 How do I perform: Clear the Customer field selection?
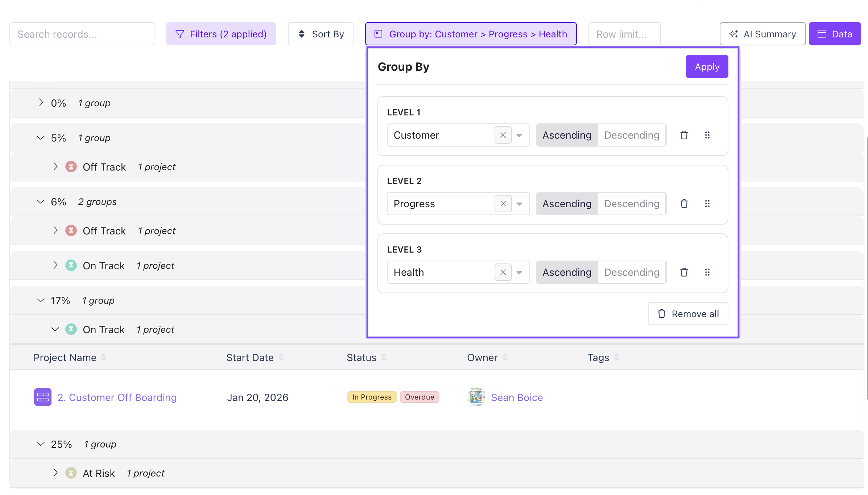(503, 135)
